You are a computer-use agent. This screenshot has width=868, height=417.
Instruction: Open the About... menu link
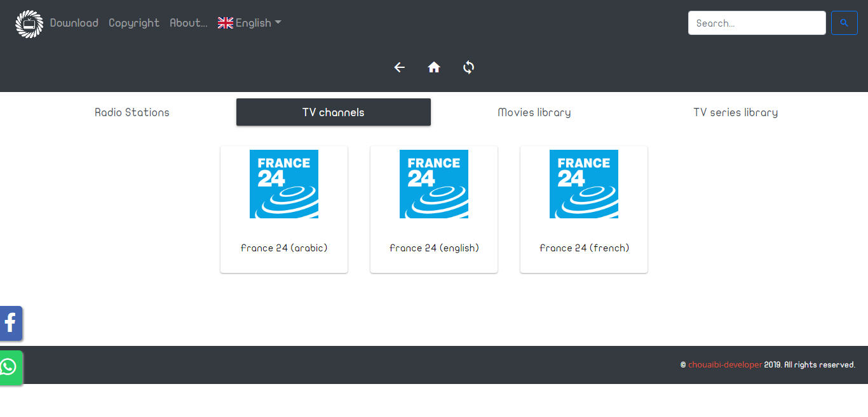tap(189, 23)
